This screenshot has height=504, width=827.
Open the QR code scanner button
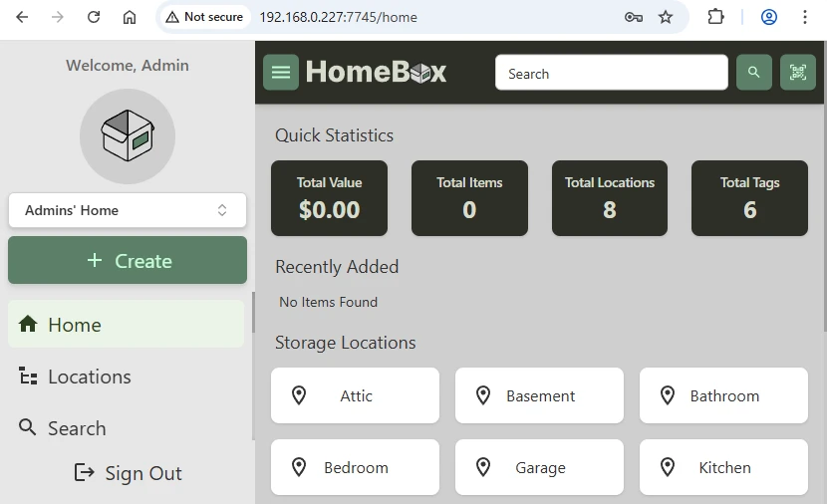point(797,73)
